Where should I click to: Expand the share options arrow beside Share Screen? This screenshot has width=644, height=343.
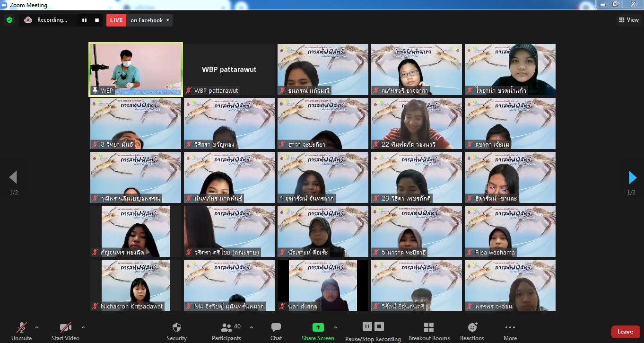[336, 327]
